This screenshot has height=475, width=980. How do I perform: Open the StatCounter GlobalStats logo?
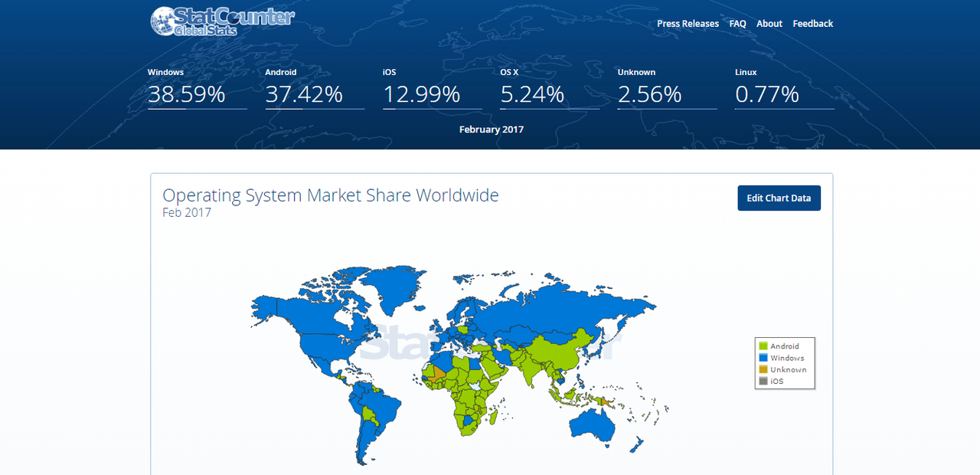coord(222,21)
